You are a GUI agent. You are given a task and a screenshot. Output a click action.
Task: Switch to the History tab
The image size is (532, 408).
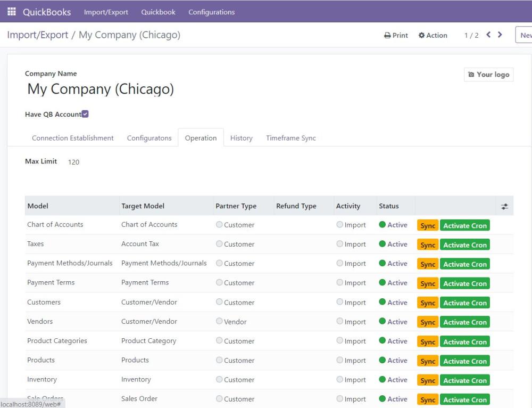(241, 138)
